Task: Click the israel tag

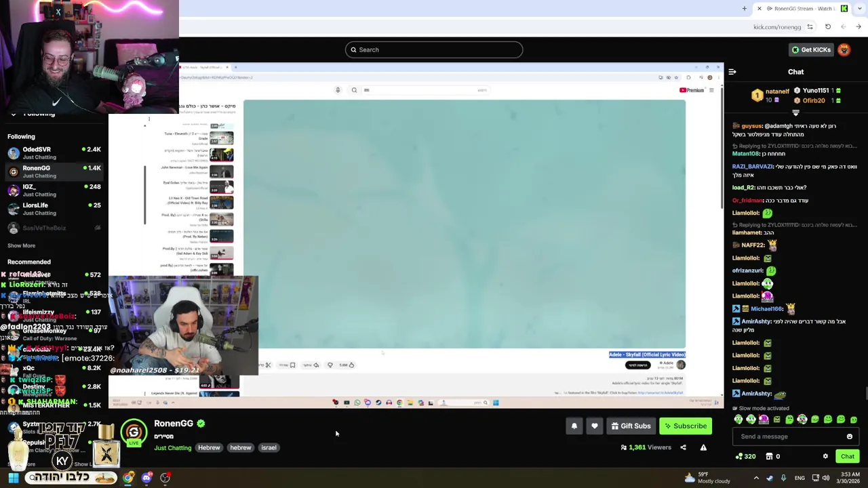Action: (269, 447)
